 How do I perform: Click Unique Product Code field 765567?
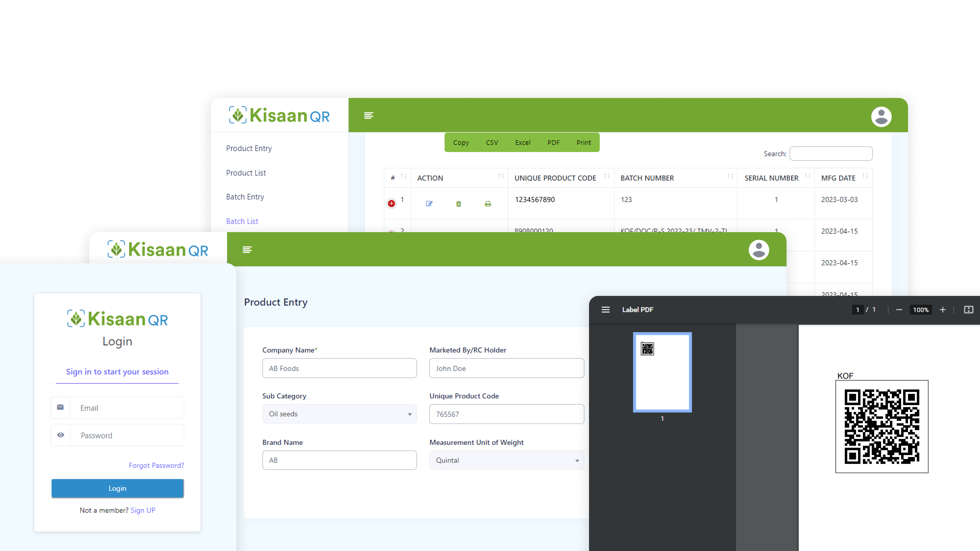pyautogui.click(x=506, y=414)
